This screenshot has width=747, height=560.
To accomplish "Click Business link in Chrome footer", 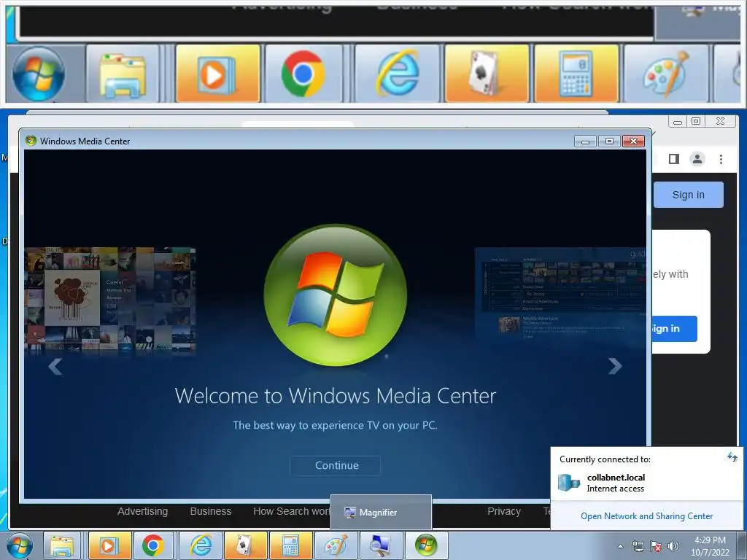I will click(211, 511).
